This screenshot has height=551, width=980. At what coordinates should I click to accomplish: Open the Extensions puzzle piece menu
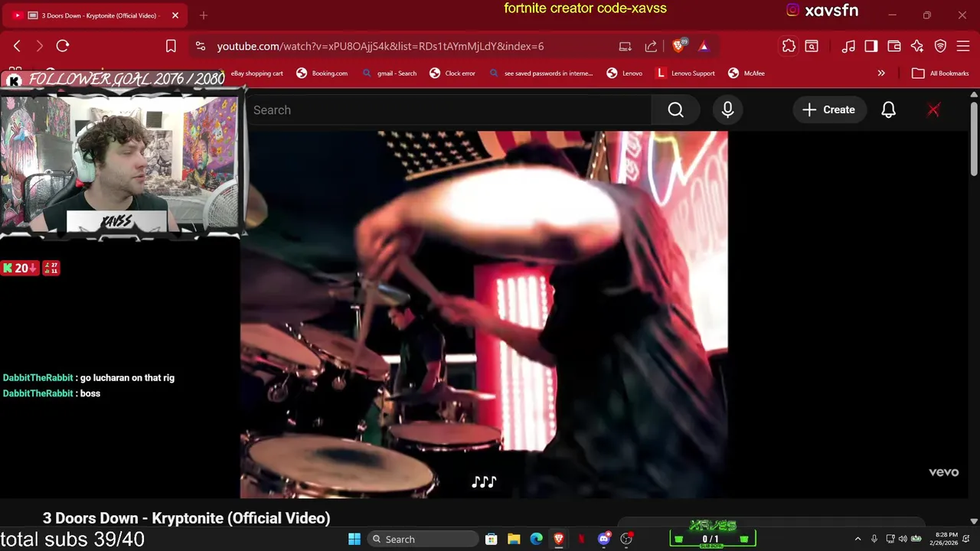pos(789,46)
